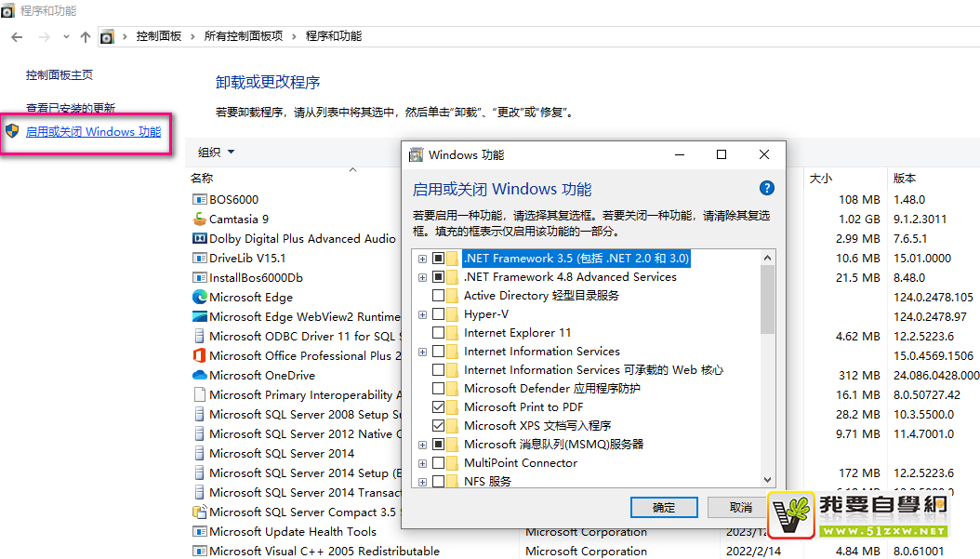980x559 pixels.
Task: Click the Microsoft Update Health Tools icon
Action: [x=199, y=531]
